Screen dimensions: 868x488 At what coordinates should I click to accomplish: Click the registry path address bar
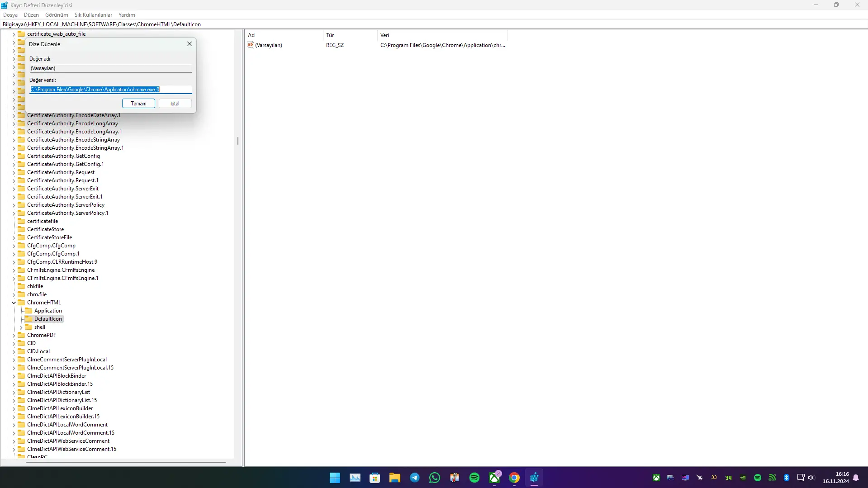(434, 24)
